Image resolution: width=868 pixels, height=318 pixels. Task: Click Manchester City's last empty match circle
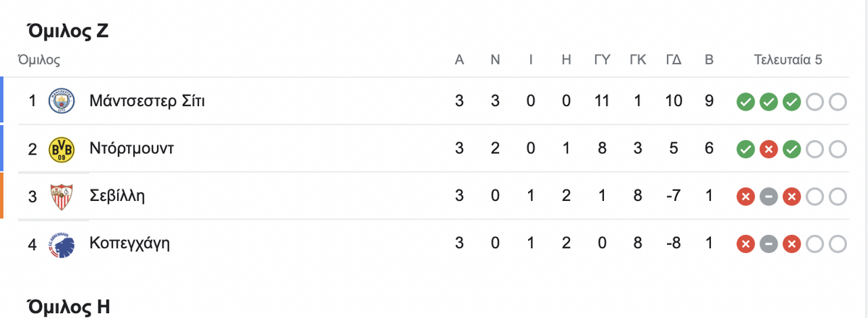point(838,102)
